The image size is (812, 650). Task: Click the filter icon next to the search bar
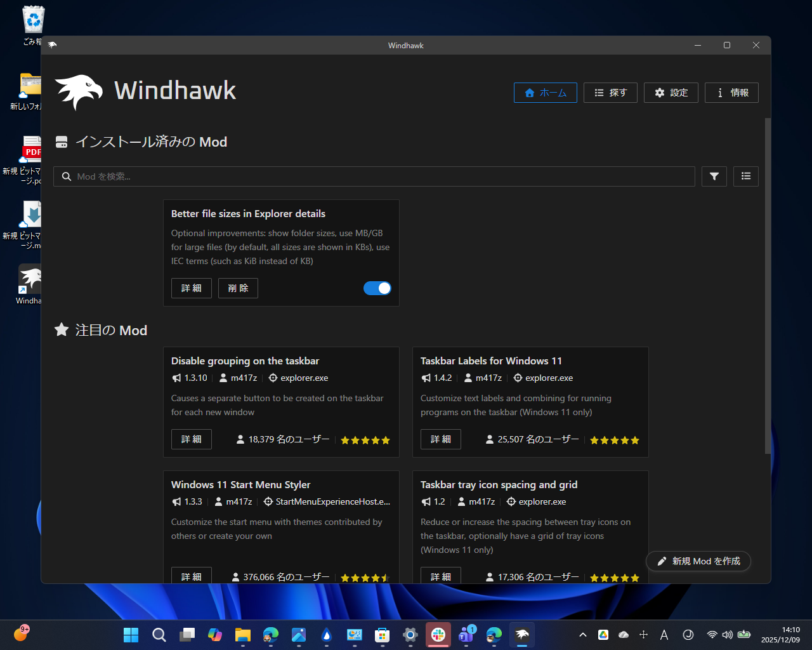[x=714, y=176]
